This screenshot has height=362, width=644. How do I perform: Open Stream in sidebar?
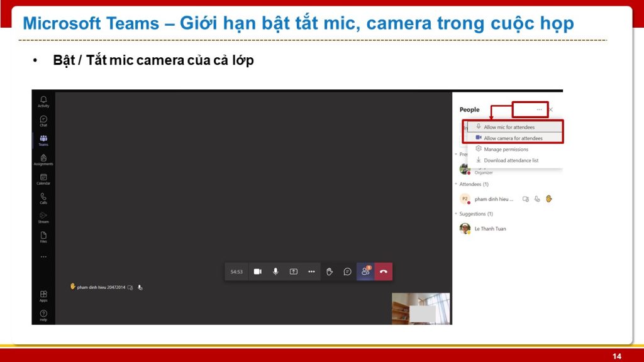[43, 217]
